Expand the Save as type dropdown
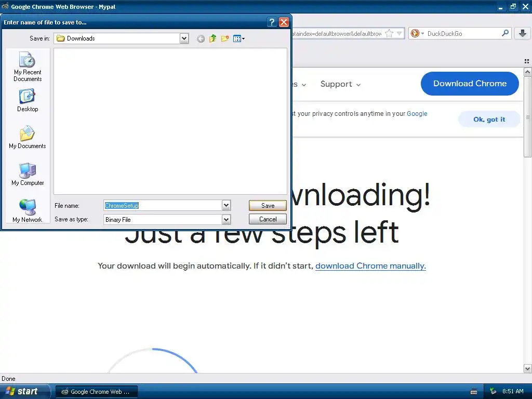The width and height of the screenshot is (532, 399). [226, 220]
